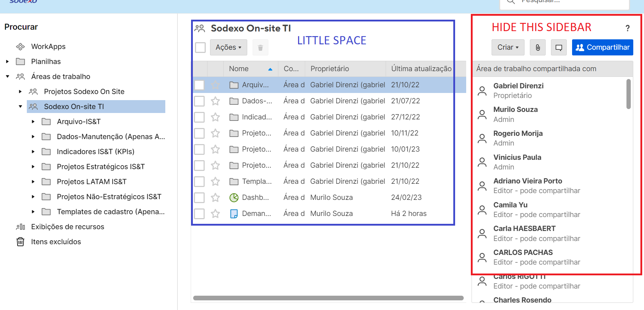The image size is (644, 310).
Task: Star the Deman... row as favorite
Action: pos(215,213)
